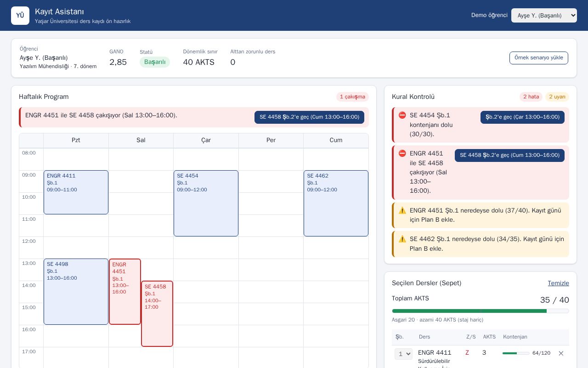Click the ENGR 4411 quota bar 64/120

[x=516, y=353]
